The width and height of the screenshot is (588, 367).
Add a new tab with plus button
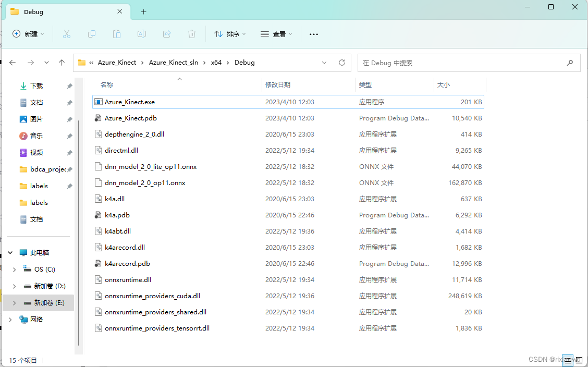point(144,12)
